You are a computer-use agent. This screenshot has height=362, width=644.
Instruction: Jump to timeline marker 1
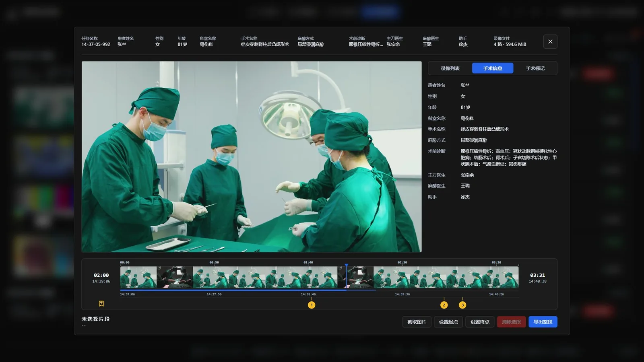(312, 305)
